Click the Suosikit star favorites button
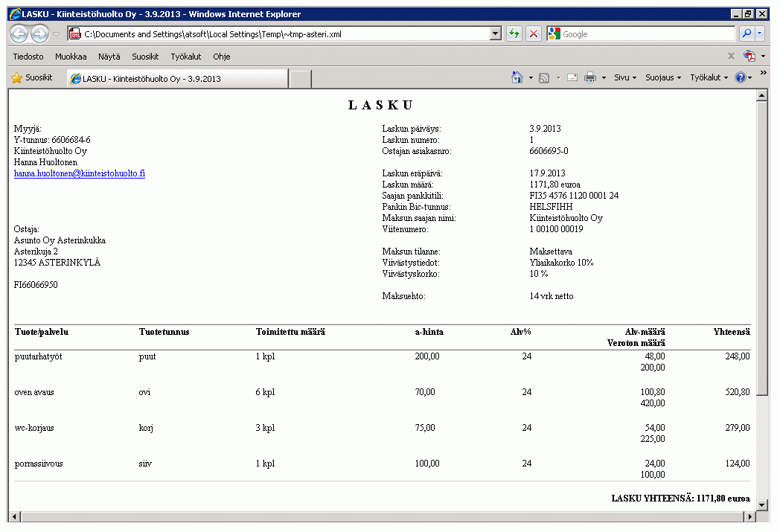Image resolution: width=780 pixels, height=532 pixels. [33, 77]
